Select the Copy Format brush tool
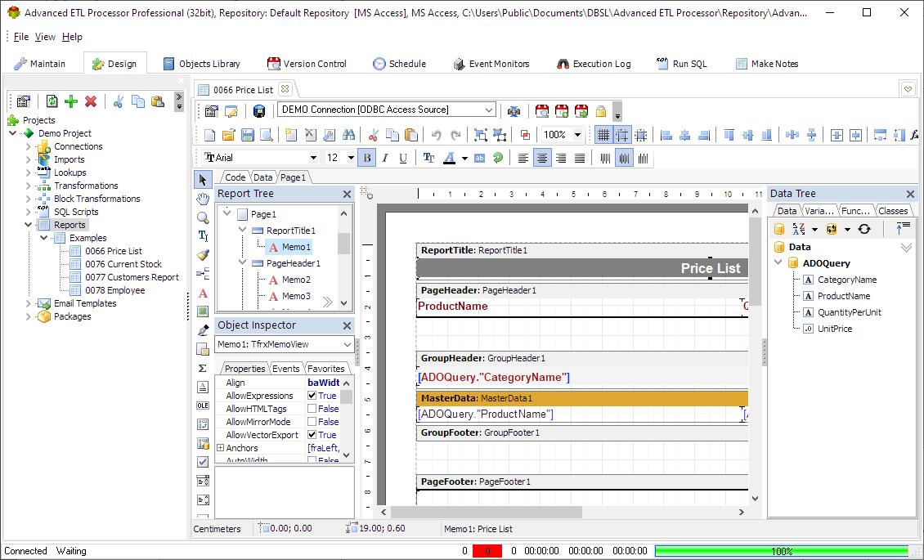The height and width of the screenshot is (560, 924). tap(203, 255)
